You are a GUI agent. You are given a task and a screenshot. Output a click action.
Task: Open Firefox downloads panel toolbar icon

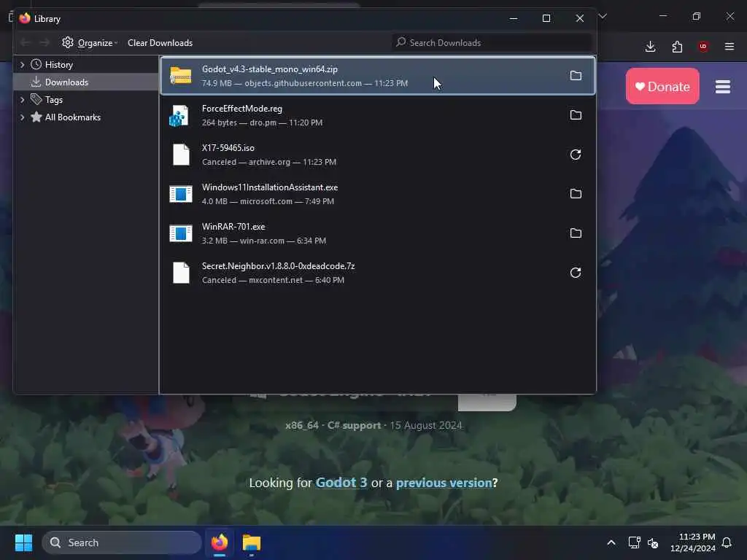(x=650, y=47)
